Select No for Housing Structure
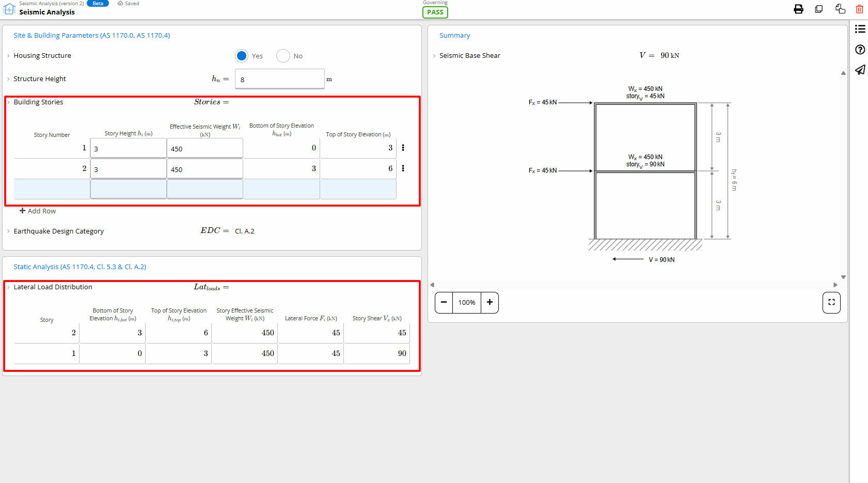This screenshot has width=868, height=483. [x=283, y=56]
